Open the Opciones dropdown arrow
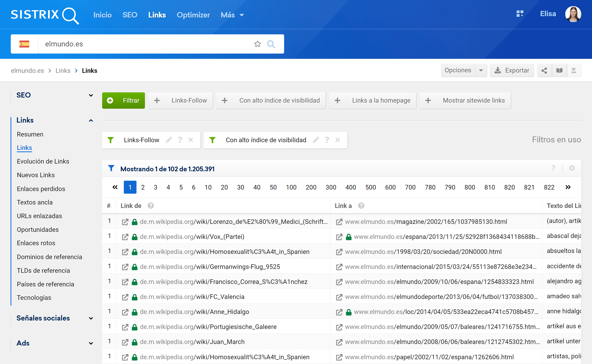592x364 pixels. [x=481, y=71]
